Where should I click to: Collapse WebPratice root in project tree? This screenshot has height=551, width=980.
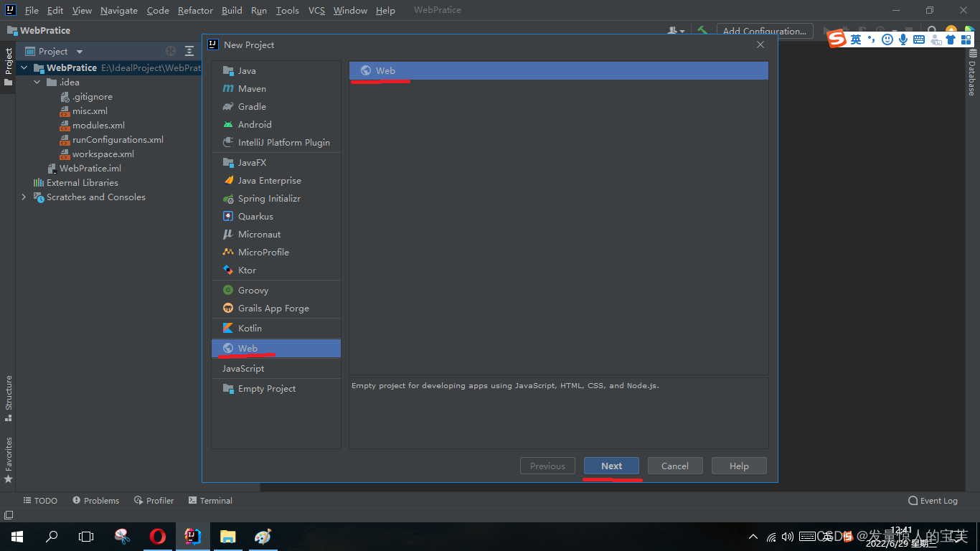point(24,67)
